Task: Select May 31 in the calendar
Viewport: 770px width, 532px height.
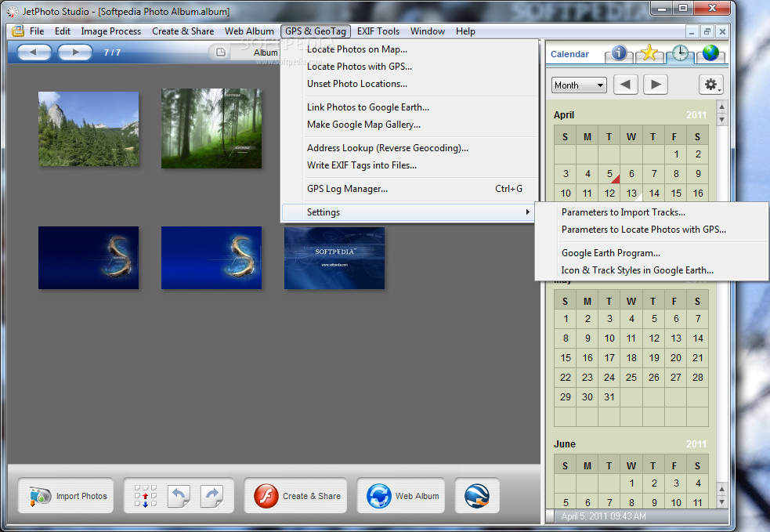Action: pyautogui.click(x=609, y=397)
